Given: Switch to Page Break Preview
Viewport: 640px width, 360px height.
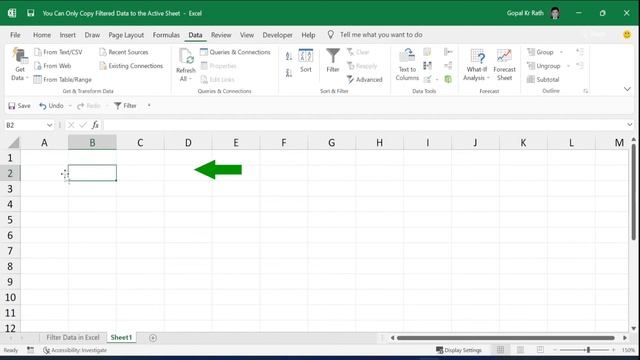Looking at the screenshot, I should [540, 350].
